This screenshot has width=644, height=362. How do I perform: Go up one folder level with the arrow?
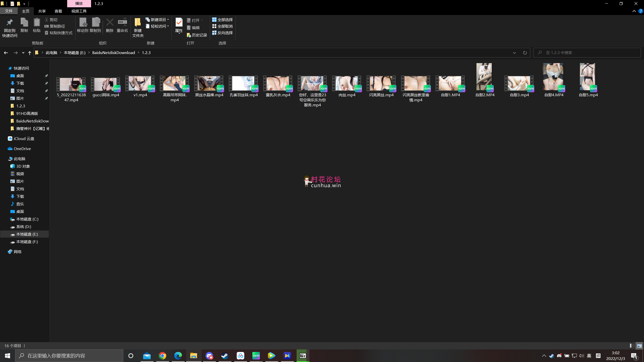pyautogui.click(x=30, y=53)
